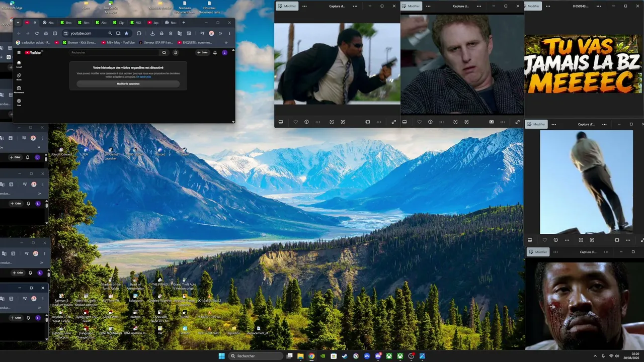Select the FiveM desktop icon
The height and width of the screenshot is (362, 644).
tap(185, 314)
